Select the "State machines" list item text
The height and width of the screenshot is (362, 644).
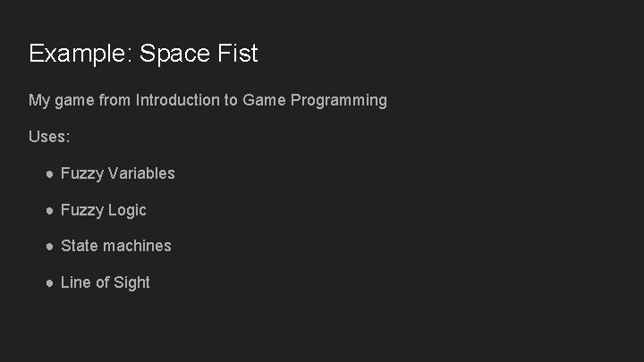click(x=115, y=246)
